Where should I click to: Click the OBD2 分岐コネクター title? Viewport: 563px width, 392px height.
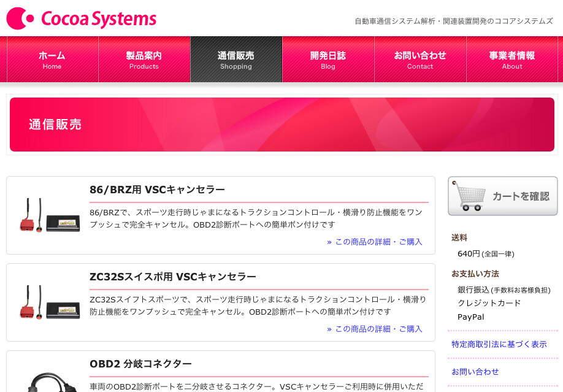coord(140,364)
